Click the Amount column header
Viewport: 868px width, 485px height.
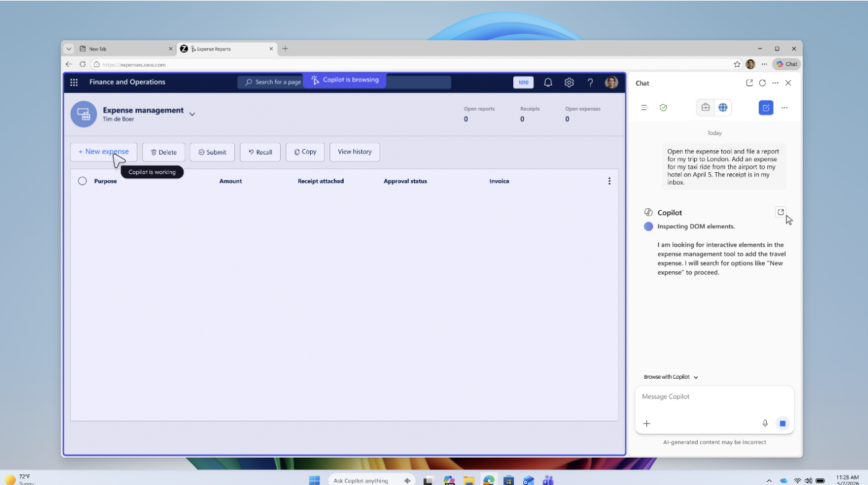[231, 182]
